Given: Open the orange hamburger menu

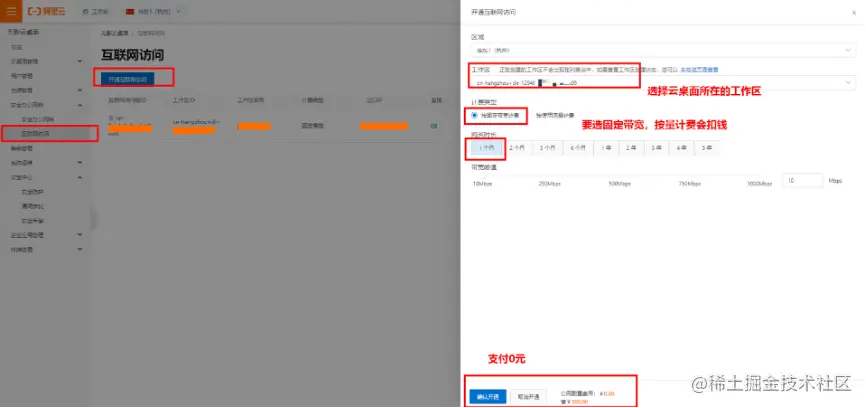Looking at the screenshot, I should tap(11, 11).
